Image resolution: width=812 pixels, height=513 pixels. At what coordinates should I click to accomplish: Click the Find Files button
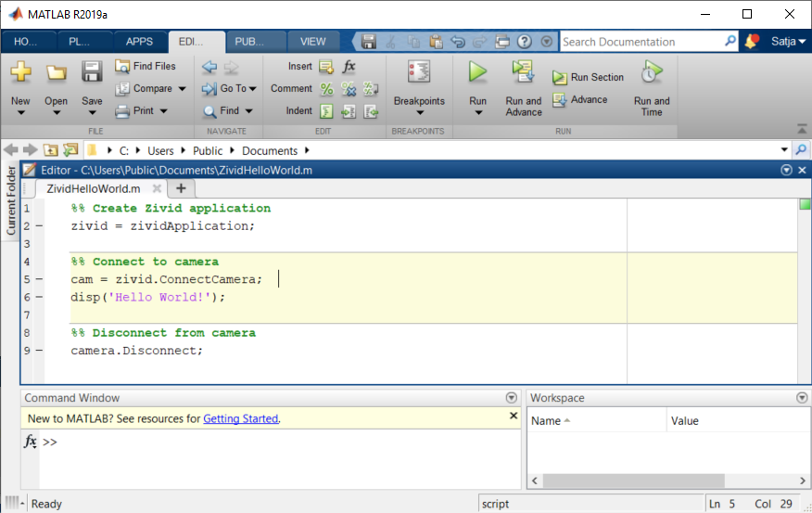146,66
